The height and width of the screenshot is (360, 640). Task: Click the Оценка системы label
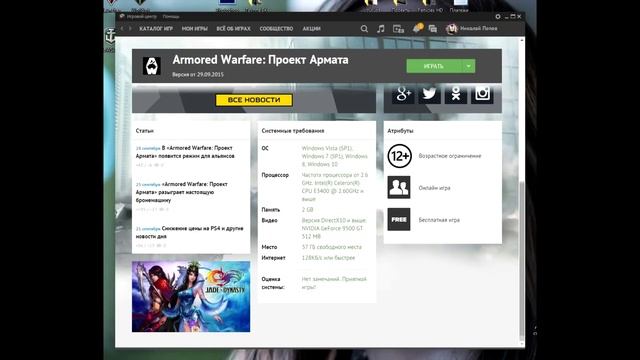tap(273, 283)
